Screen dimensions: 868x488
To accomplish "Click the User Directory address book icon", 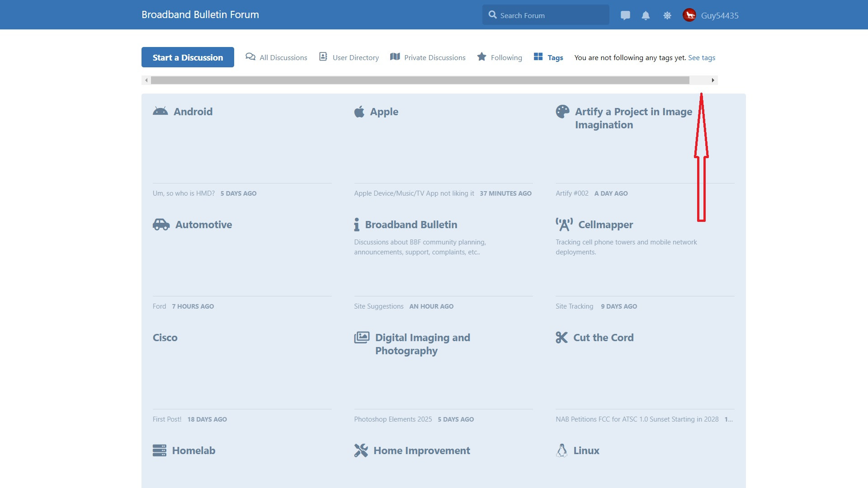I will coord(323,56).
